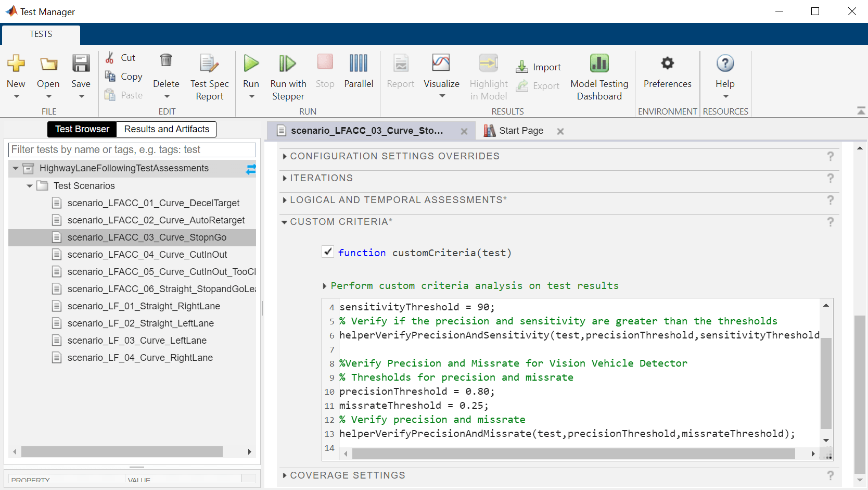The image size is (868, 490).
Task: Launch Run with Stepper
Action: pos(288,64)
